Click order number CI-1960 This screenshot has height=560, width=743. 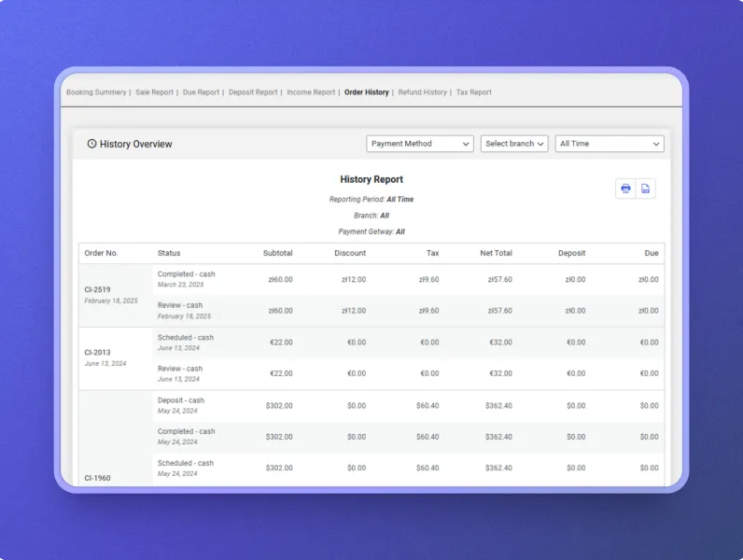(x=97, y=478)
